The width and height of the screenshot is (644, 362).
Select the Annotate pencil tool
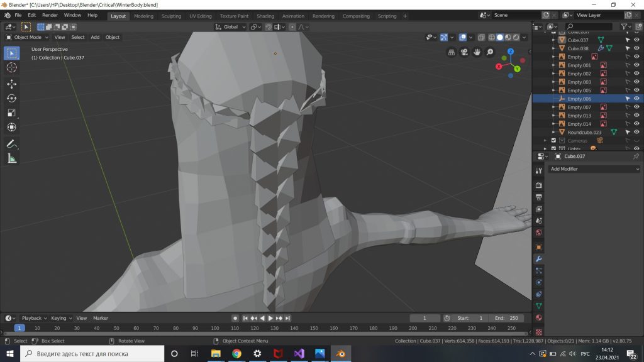point(11,144)
